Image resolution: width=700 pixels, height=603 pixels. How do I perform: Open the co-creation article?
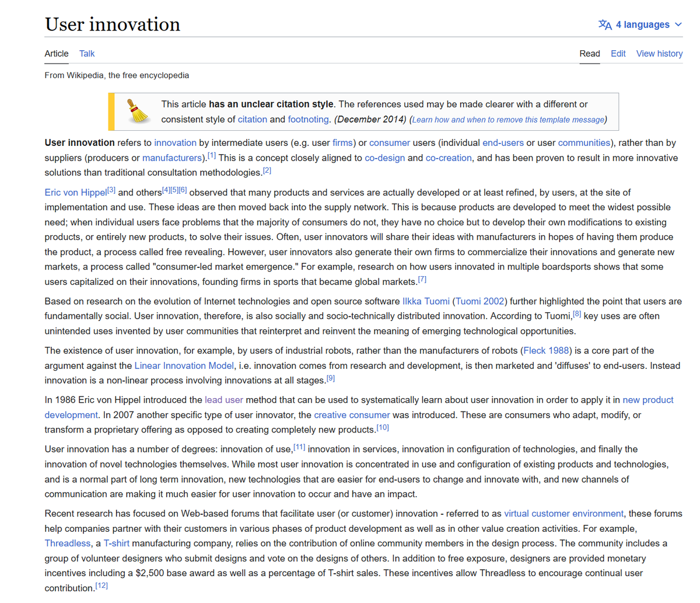[449, 158]
